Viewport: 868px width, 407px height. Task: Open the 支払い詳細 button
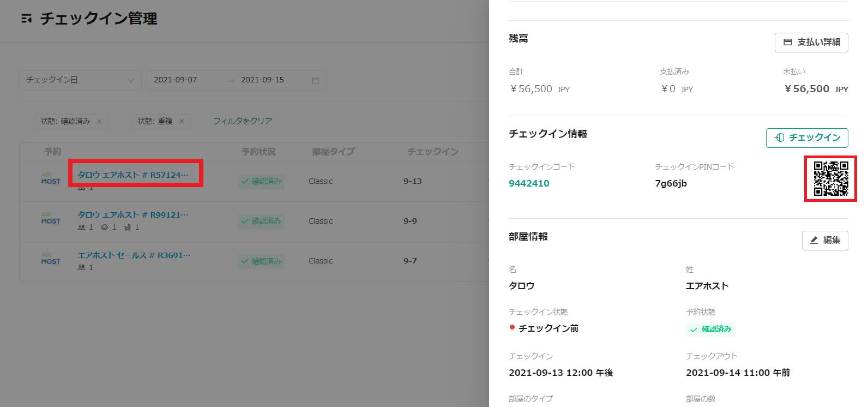pyautogui.click(x=811, y=43)
